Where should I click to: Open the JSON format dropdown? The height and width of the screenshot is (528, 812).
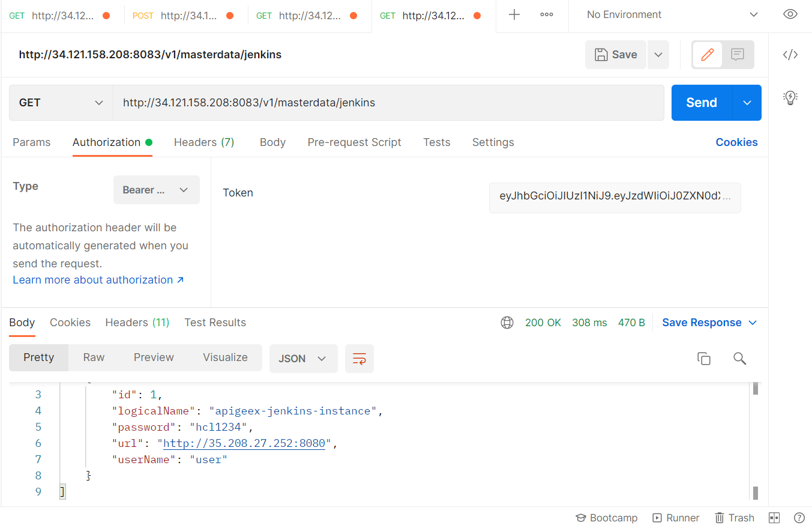(304, 359)
